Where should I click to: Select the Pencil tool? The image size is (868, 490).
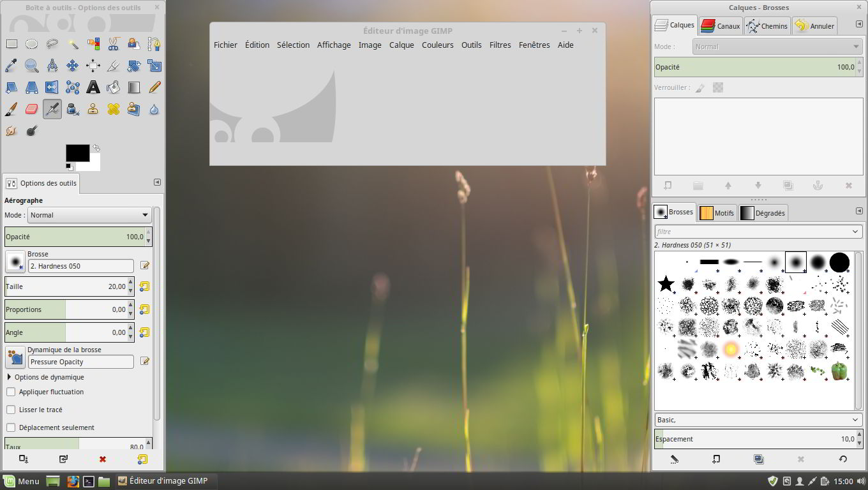pos(154,87)
